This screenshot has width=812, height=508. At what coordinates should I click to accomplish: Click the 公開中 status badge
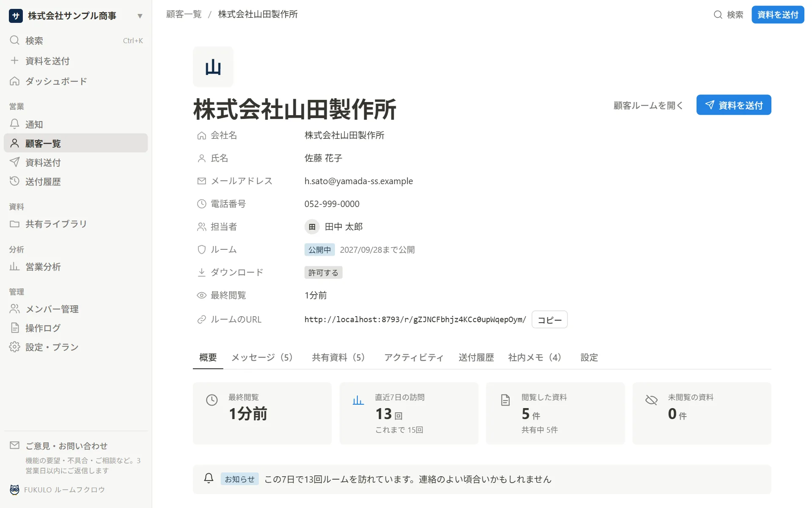[x=320, y=250]
